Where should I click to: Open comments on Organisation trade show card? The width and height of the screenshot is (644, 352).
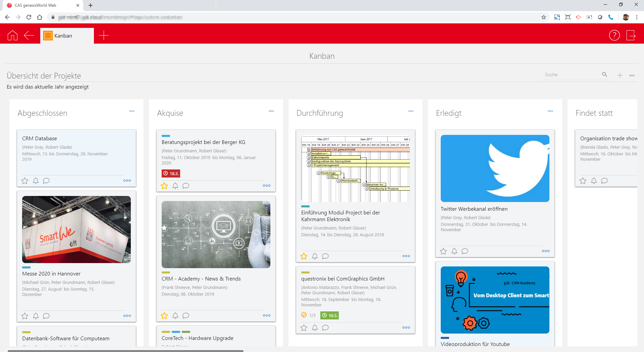[x=604, y=181]
